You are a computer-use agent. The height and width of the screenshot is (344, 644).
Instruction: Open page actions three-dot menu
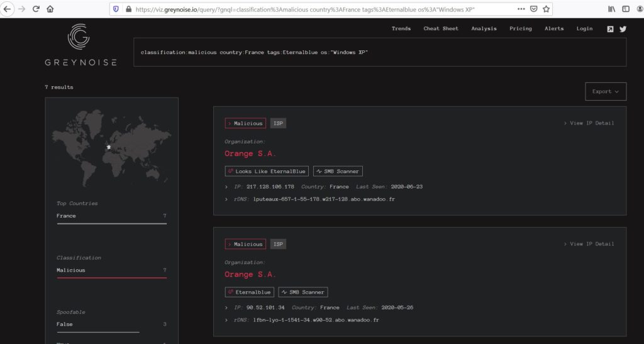(x=521, y=9)
